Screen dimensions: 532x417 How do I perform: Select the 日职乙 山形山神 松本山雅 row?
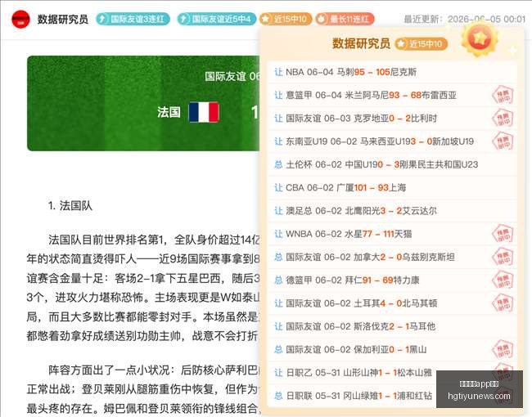tap(392, 373)
